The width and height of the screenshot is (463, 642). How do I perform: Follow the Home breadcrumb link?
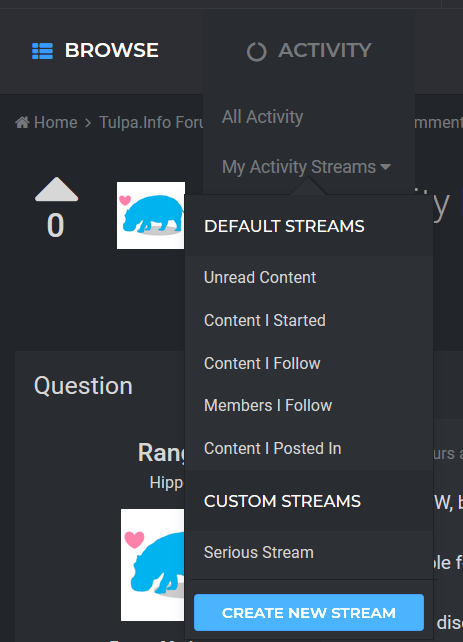(x=55, y=122)
